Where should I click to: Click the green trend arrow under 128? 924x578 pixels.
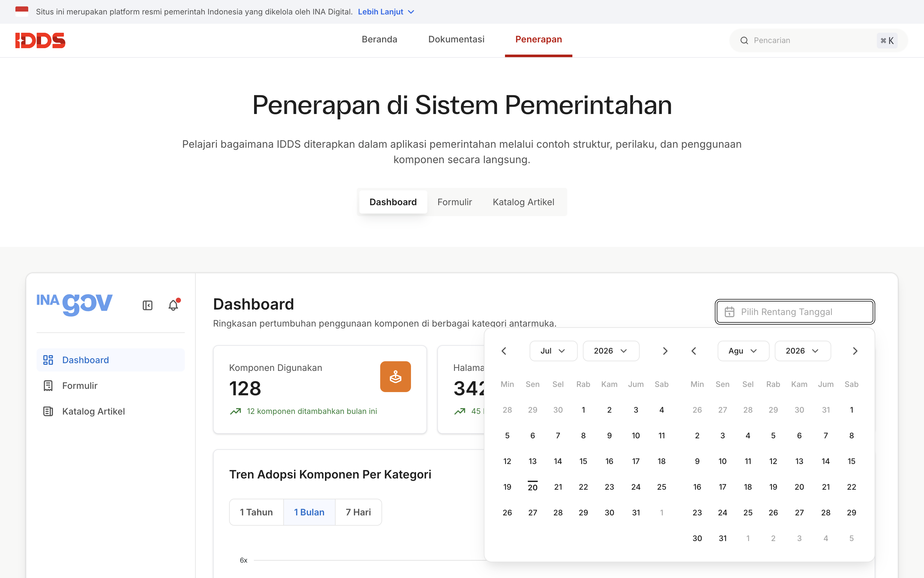[235, 411]
